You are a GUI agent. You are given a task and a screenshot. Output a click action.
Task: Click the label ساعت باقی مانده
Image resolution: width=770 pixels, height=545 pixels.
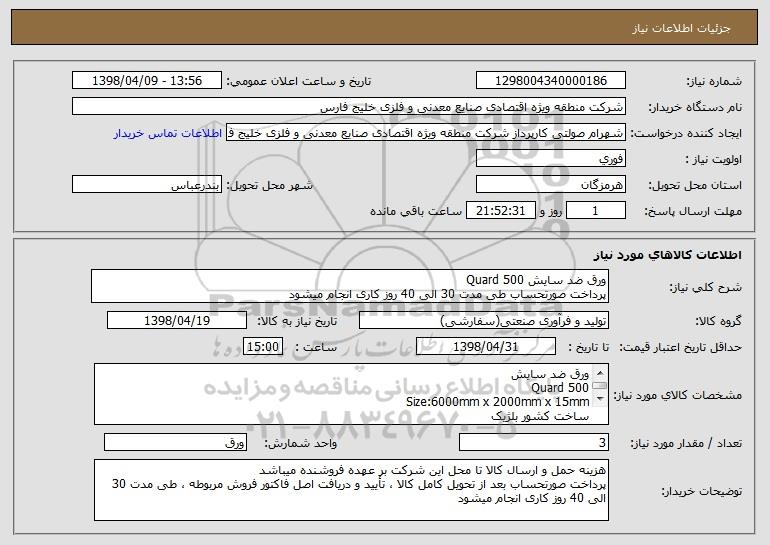pos(416,211)
